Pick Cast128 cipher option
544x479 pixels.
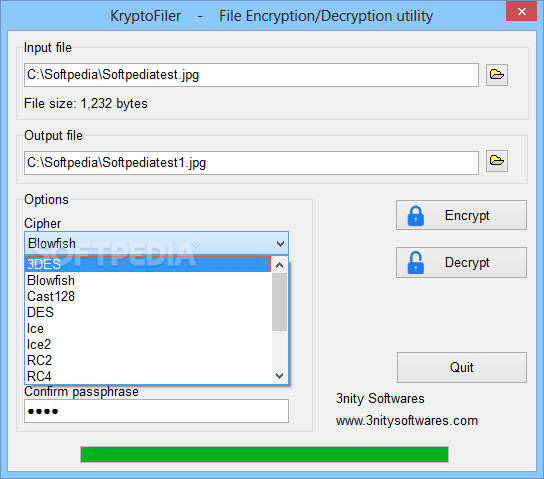tap(148, 296)
